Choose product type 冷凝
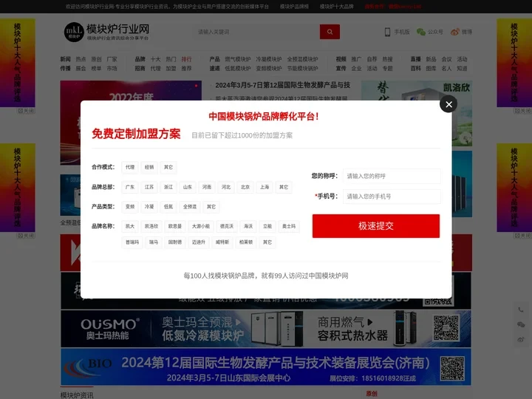532x399 pixels. tap(149, 207)
